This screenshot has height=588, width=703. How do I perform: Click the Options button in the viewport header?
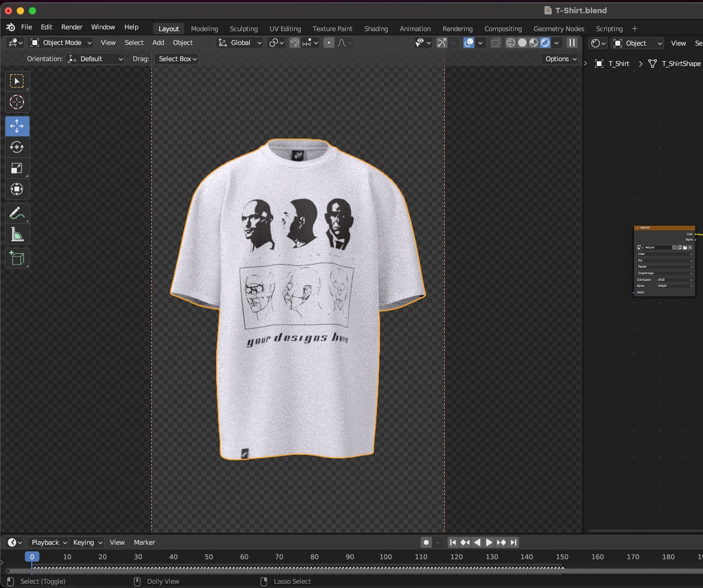pyautogui.click(x=560, y=59)
